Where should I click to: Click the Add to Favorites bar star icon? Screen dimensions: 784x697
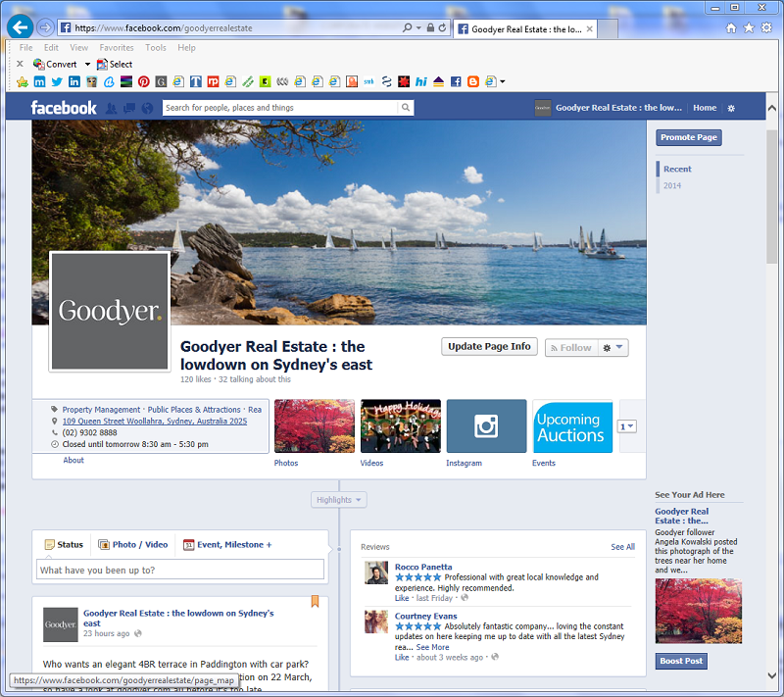pyautogui.click(x=23, y=81)
